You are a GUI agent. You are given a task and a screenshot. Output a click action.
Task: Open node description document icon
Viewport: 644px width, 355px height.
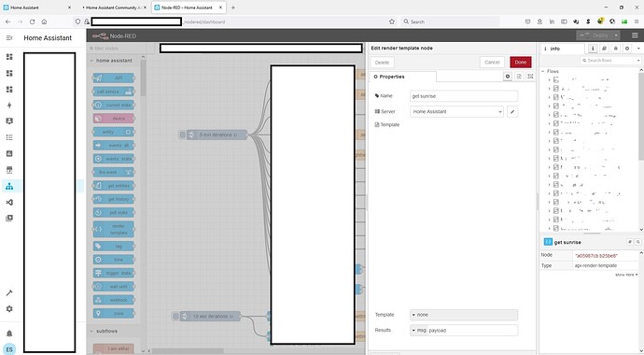click(519, 77)
